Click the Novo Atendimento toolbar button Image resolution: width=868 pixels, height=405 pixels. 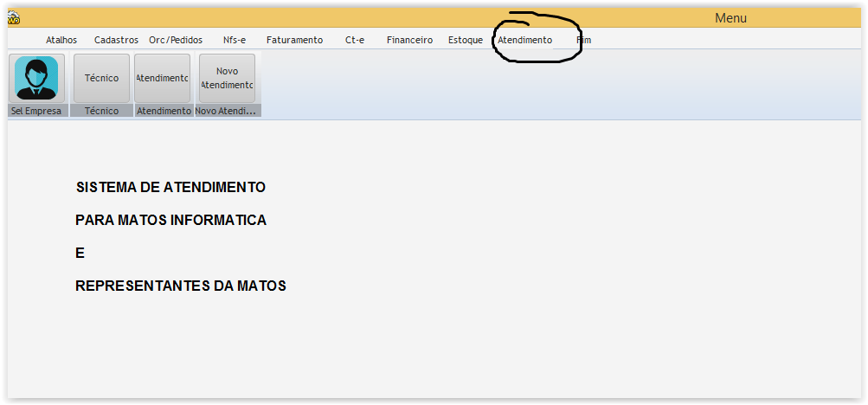click(x=227, y=78)
